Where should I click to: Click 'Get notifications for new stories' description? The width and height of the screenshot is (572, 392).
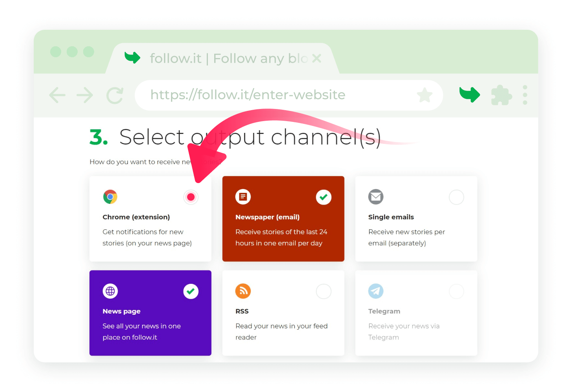147,238
